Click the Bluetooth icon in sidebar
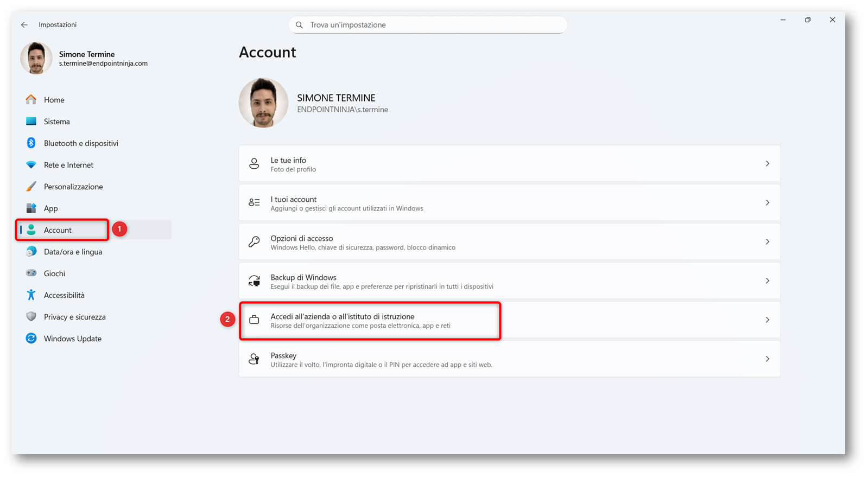 pyautogui.click(x=31, y=143)
